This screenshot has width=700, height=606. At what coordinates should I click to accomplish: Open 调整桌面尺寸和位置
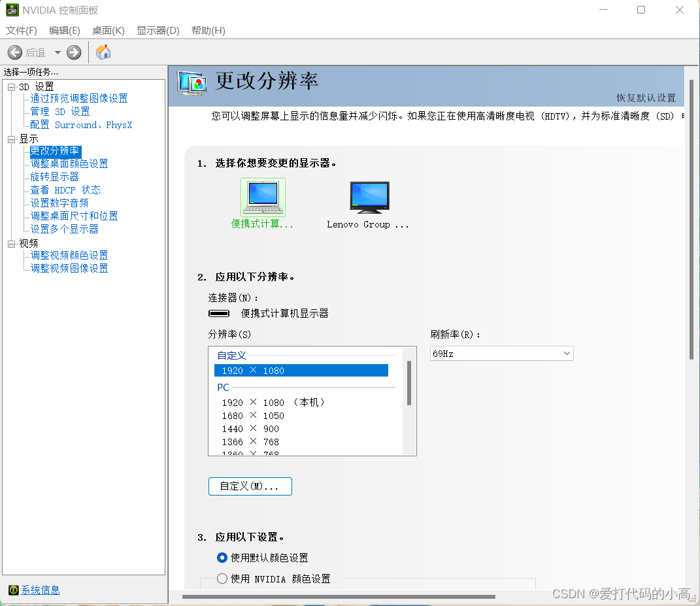point(74,216)
